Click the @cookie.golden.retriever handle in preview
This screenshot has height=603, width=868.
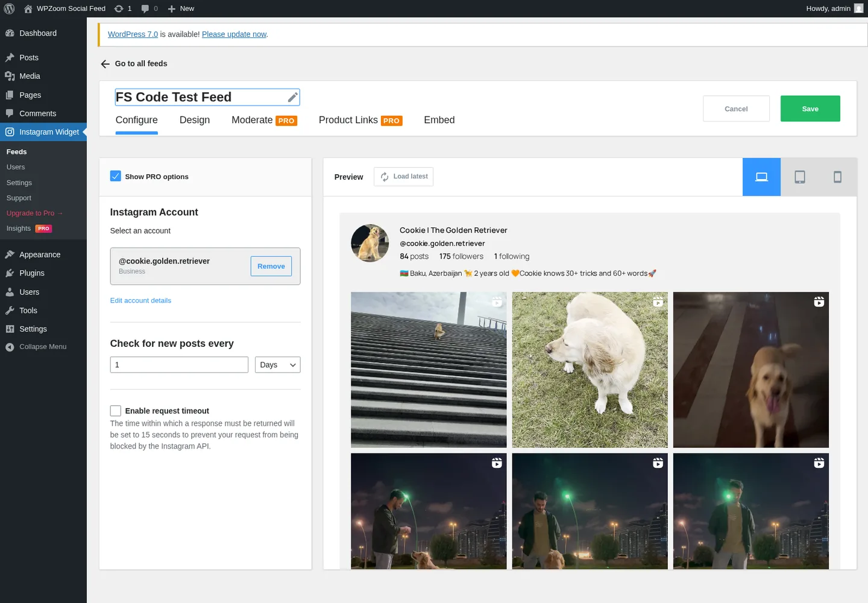[442, 244]
